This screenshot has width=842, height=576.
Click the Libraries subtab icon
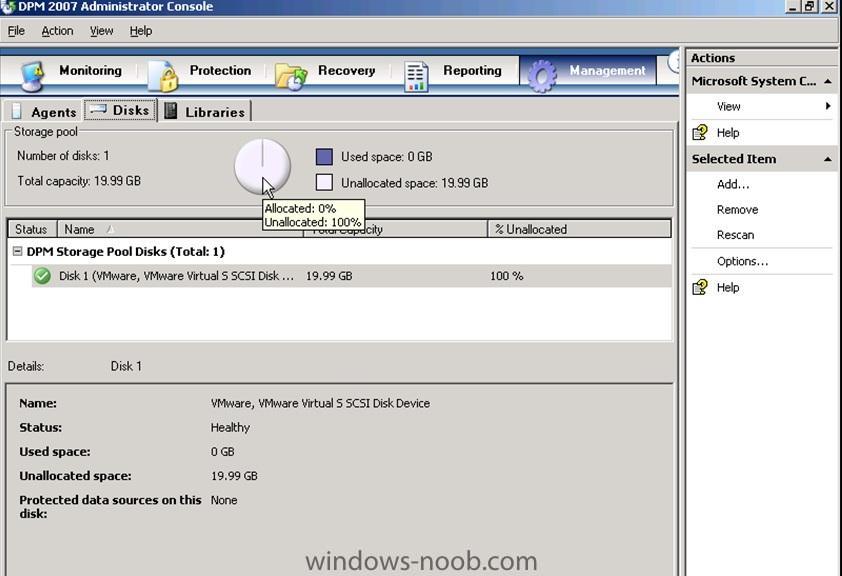point(170,111)
